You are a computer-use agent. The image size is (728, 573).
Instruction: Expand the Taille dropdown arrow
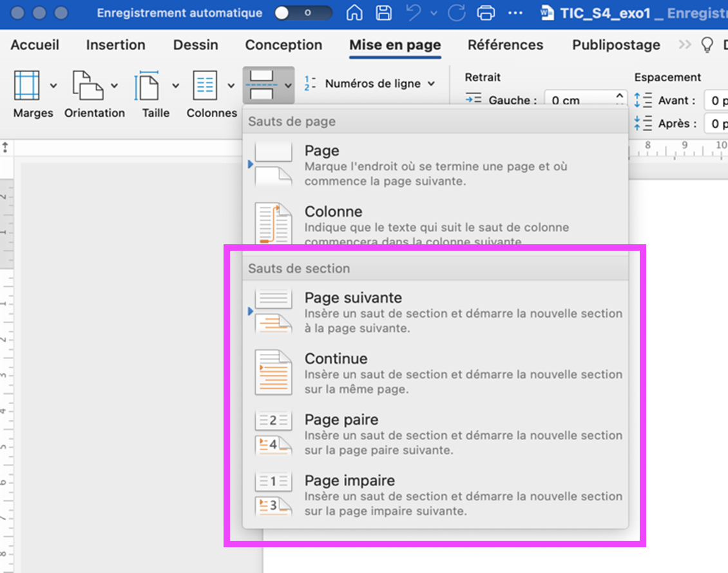[x=175, y=86]
